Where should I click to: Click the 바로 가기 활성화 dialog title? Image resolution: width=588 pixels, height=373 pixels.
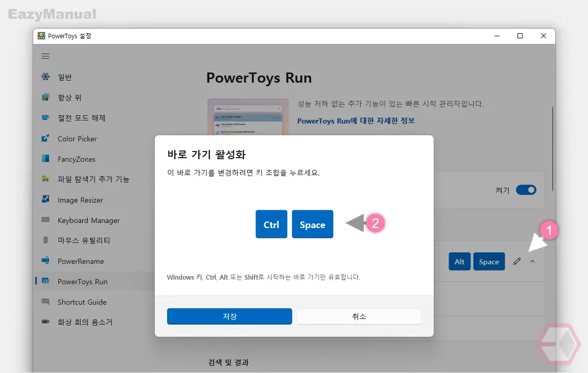[x=206, y=154]
